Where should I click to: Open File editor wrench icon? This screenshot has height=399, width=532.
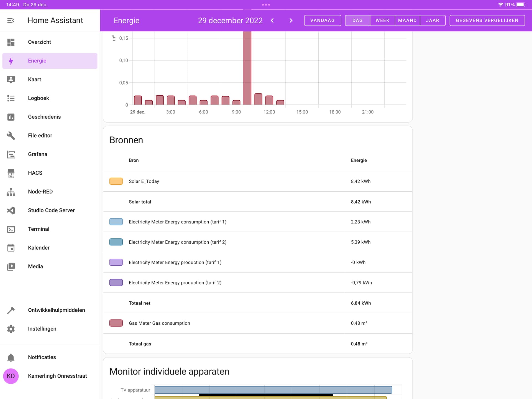coord(11,136)
